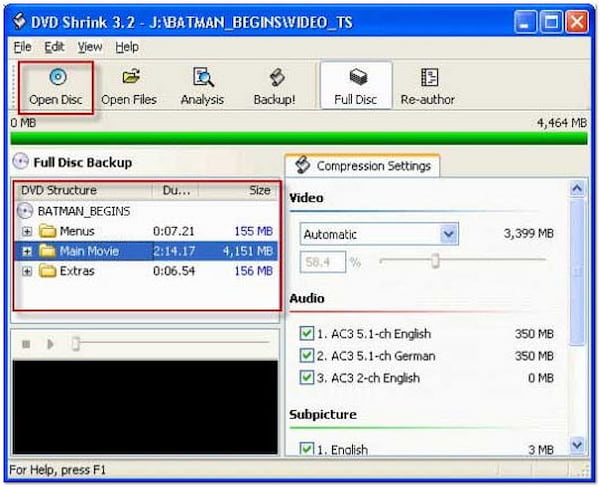The width and height of the screenshot is (600, 487).
Task: Click the BATMAN_BEGINS disc icon
Action: point(25,211)
